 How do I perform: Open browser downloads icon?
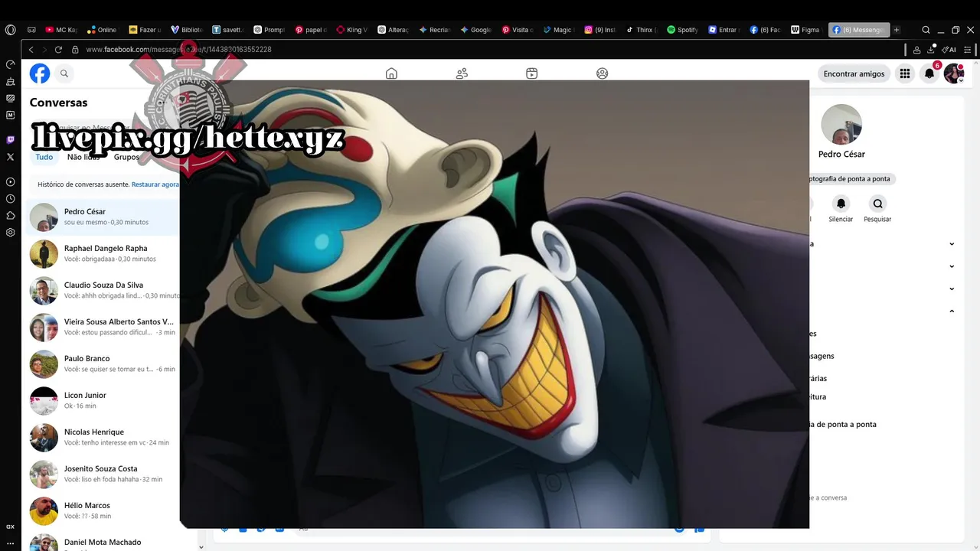click(x=931, y=49)
